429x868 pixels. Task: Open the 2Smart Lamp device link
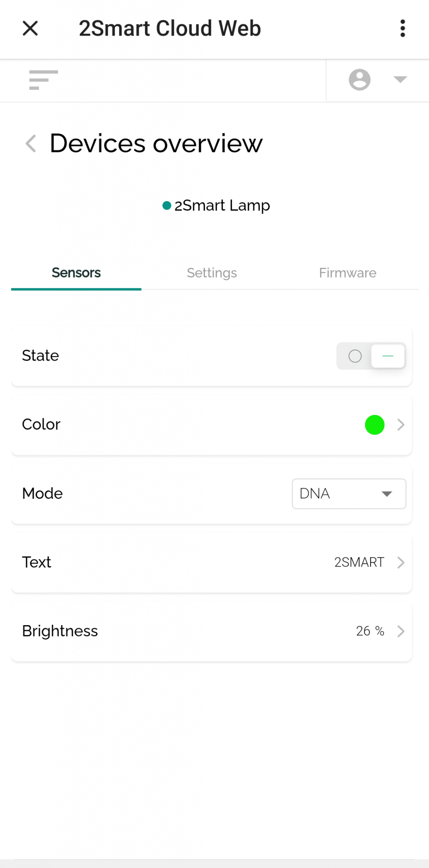222,205
